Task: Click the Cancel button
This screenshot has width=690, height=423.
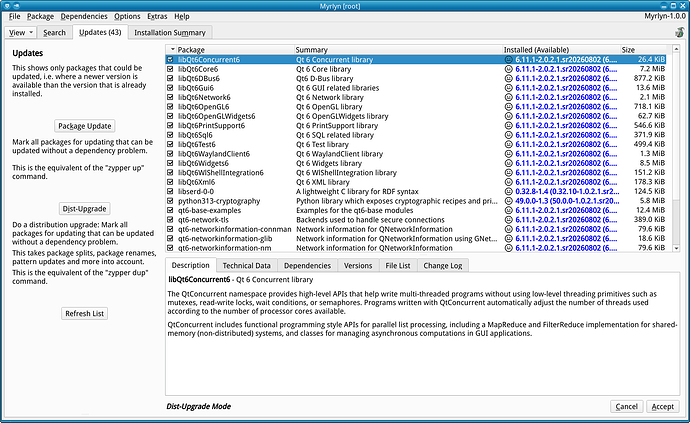Action: (627, 406)
